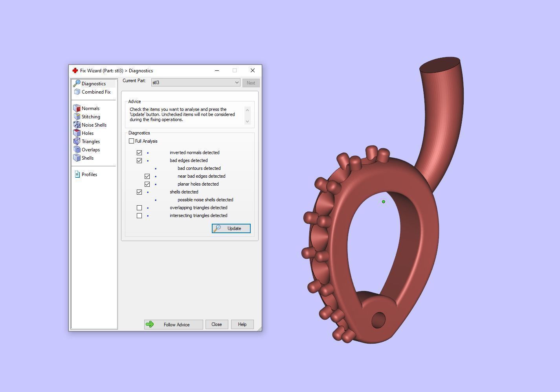Open the Profiles document icon
The width and height of the screenshot is (560, 392).
coord(77,175)
